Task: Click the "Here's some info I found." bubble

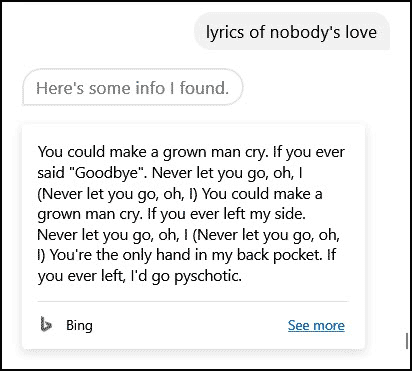Action: 133,87
